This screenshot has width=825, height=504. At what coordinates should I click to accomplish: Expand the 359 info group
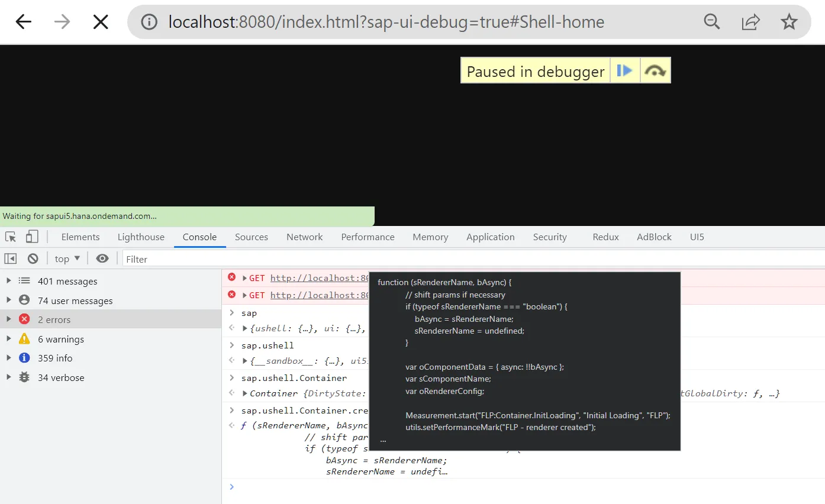tap(8, 358)
